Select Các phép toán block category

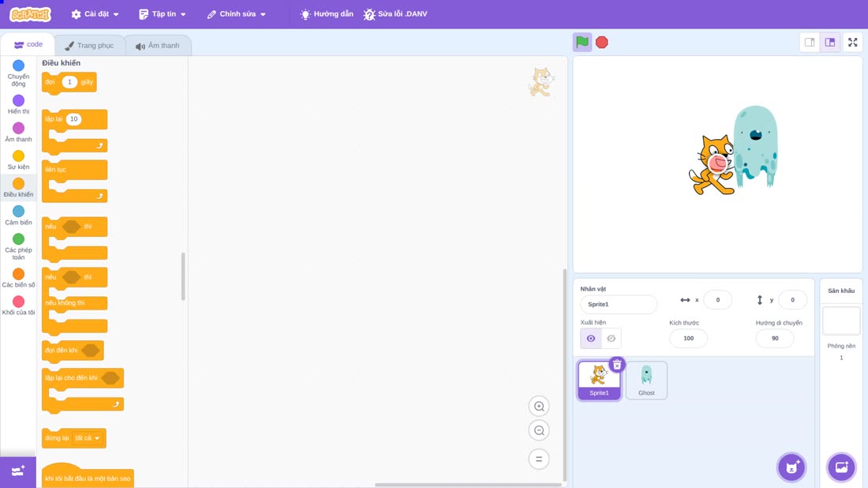(x=18, y=246)
